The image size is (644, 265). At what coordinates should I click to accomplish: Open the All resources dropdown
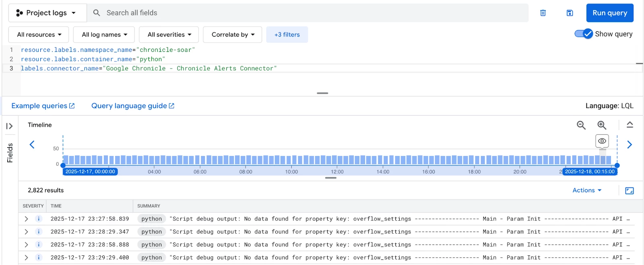point(39,35)
